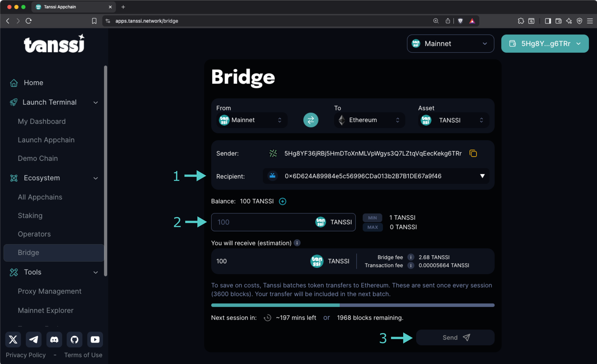Screen dimensions: 597x364
Task: Open the Asset TANSSI selector
Action: click(x=453, y=120)
